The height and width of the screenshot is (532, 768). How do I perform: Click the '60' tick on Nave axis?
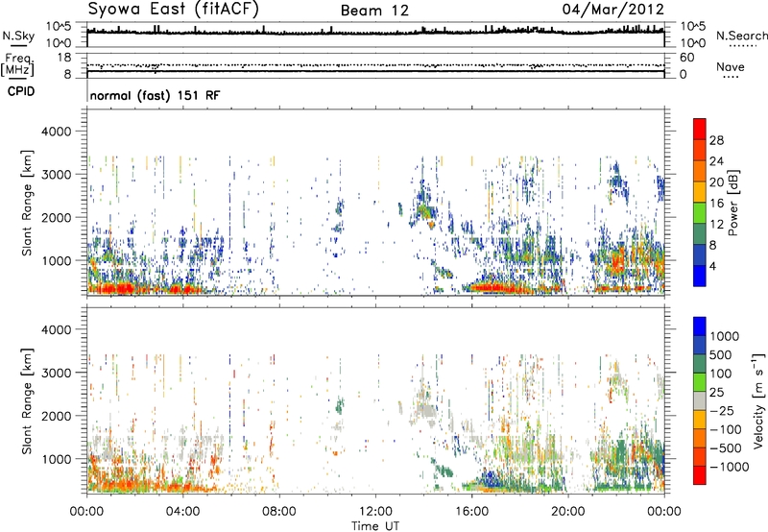686,58
